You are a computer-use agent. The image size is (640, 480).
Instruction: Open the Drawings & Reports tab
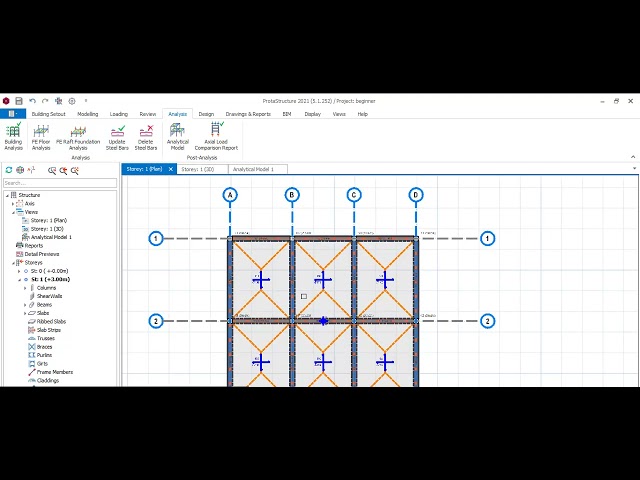(248, 114)
